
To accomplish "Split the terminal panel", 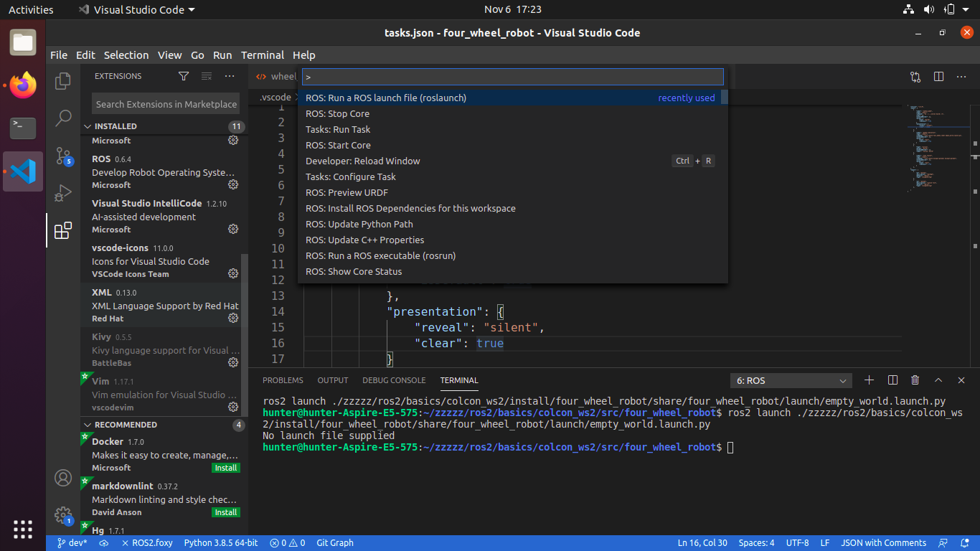I will coord(892,380).
